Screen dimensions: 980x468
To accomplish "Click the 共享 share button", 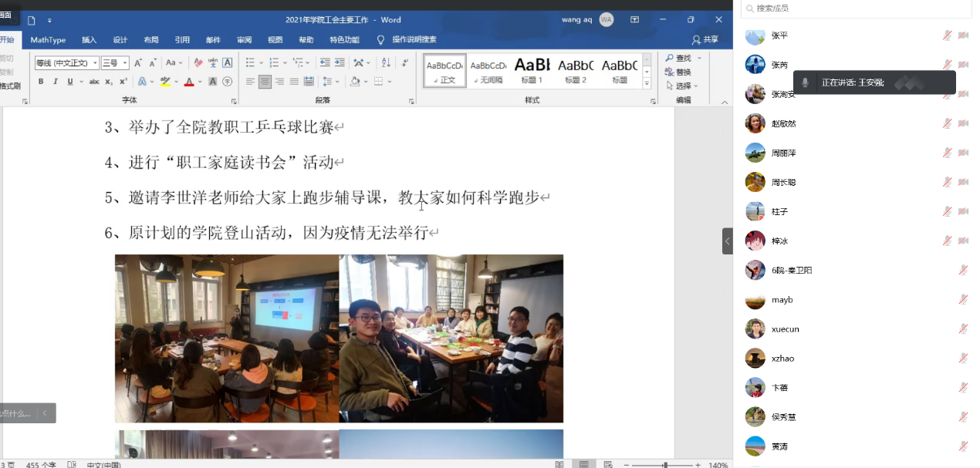I will coord(705,40).
